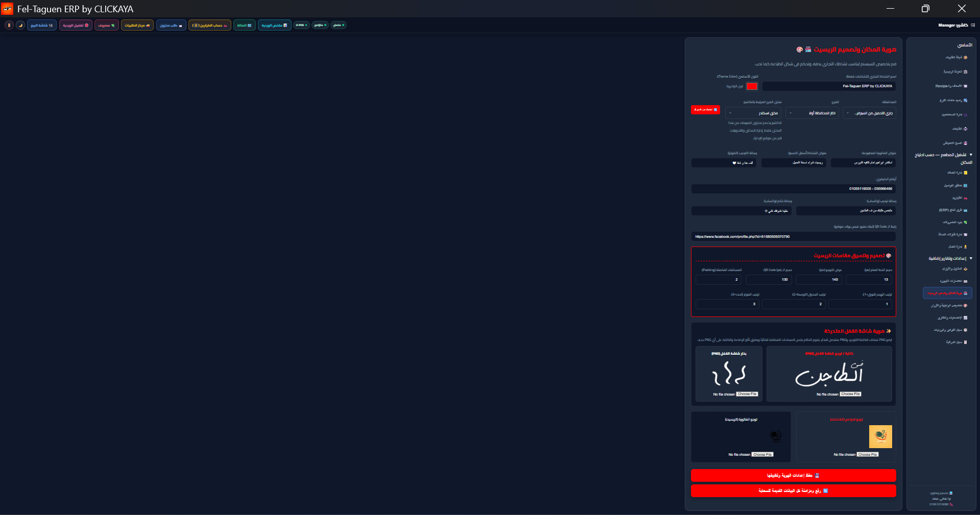Click طلب مخزون stock request button

[171, 25]
